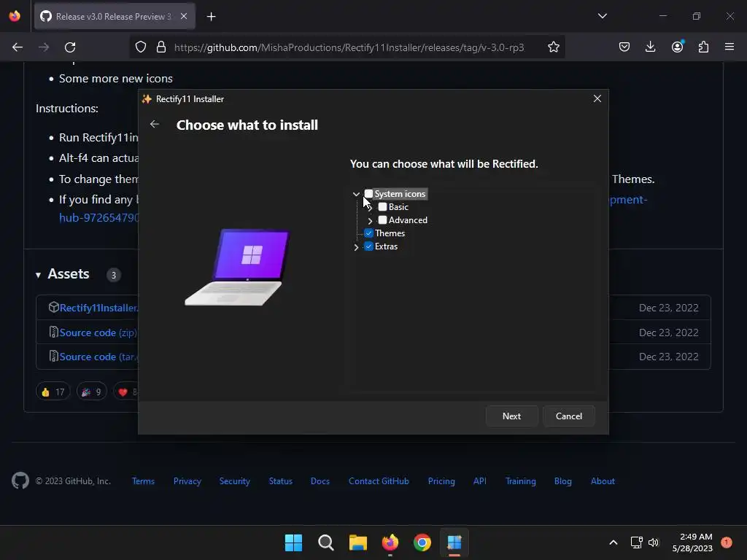This screenshot has width=747, height=560.
Task: Open the API footer link
Action: pos(480,481)
